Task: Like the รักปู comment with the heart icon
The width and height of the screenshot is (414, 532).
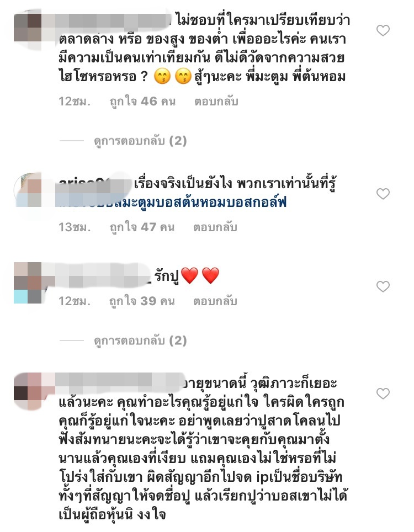Action: (383, 287)
